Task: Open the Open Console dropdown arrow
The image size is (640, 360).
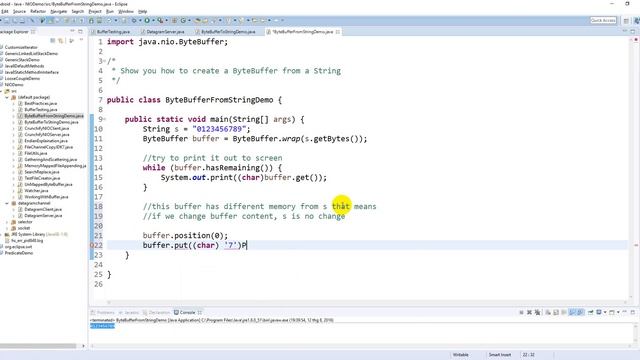Action: point(618,312)
